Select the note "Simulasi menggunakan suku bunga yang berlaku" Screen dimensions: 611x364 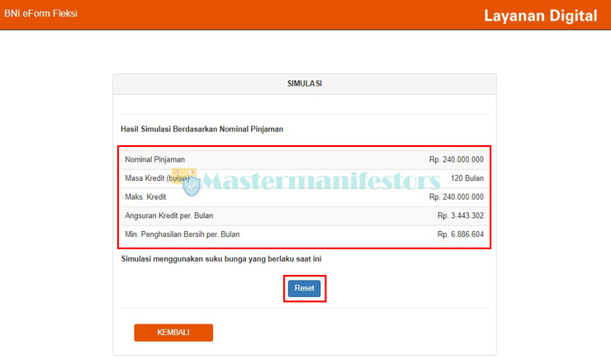click(207, 259)
